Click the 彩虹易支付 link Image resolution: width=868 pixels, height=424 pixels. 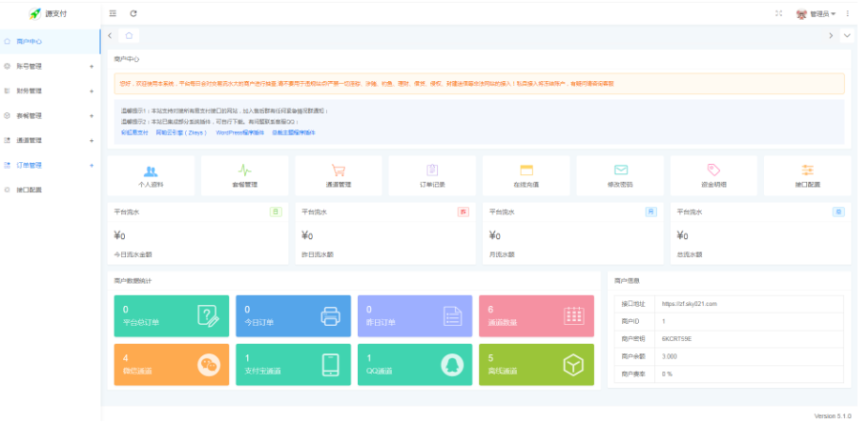coord(134,132)
